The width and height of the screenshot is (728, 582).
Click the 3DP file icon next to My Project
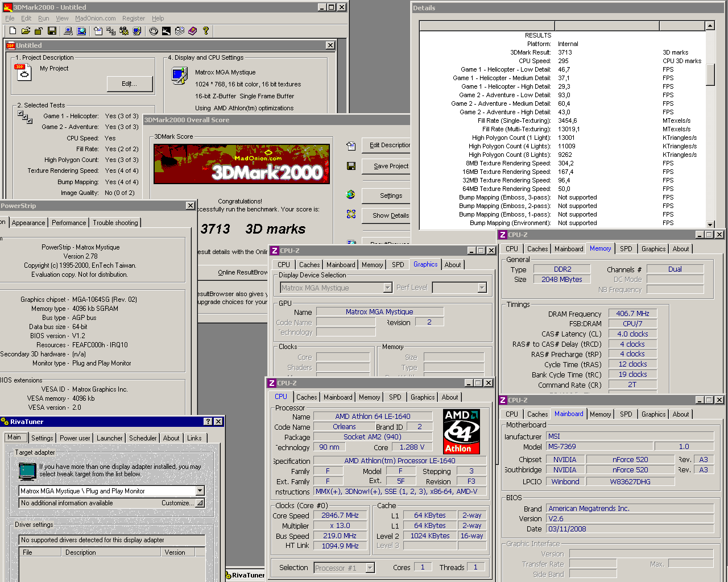click(x=24, y=72)
